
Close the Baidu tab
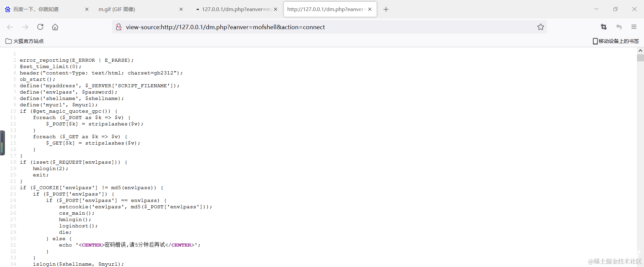(x=87, y=9)
